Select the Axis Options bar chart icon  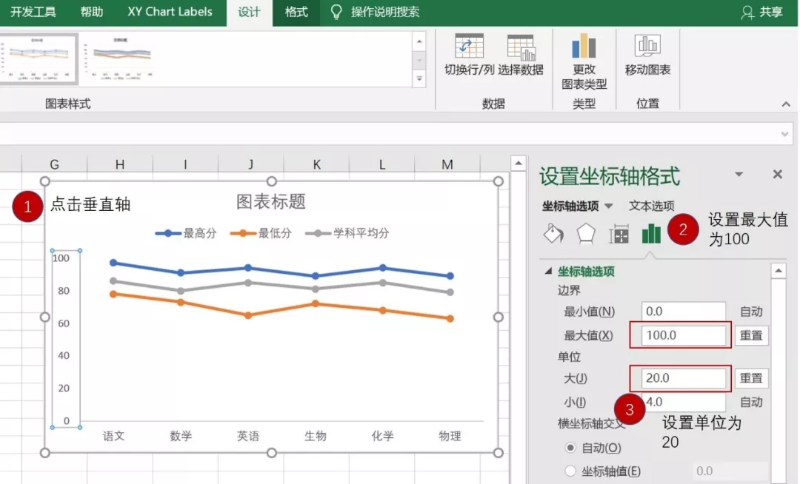[x=652, y=234]
